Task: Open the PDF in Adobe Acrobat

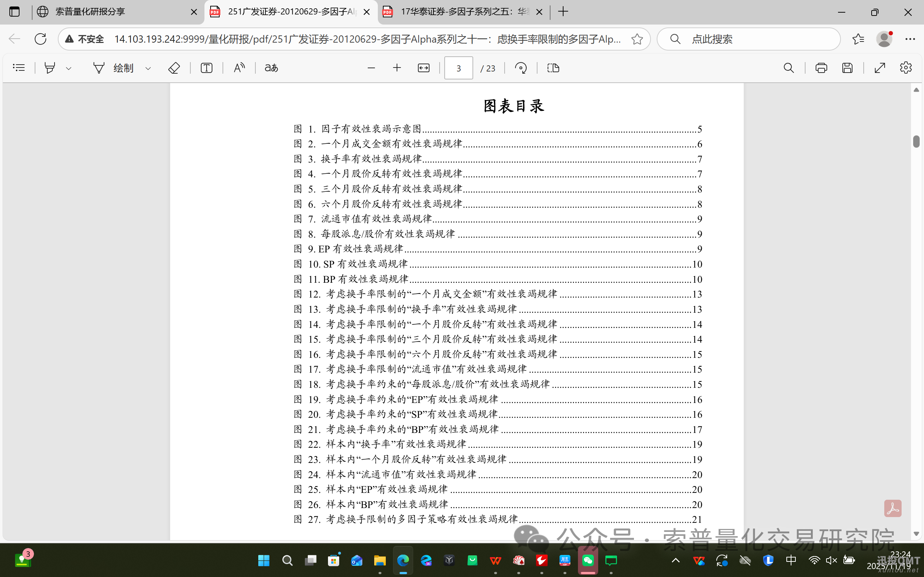Action: [893, 508]
